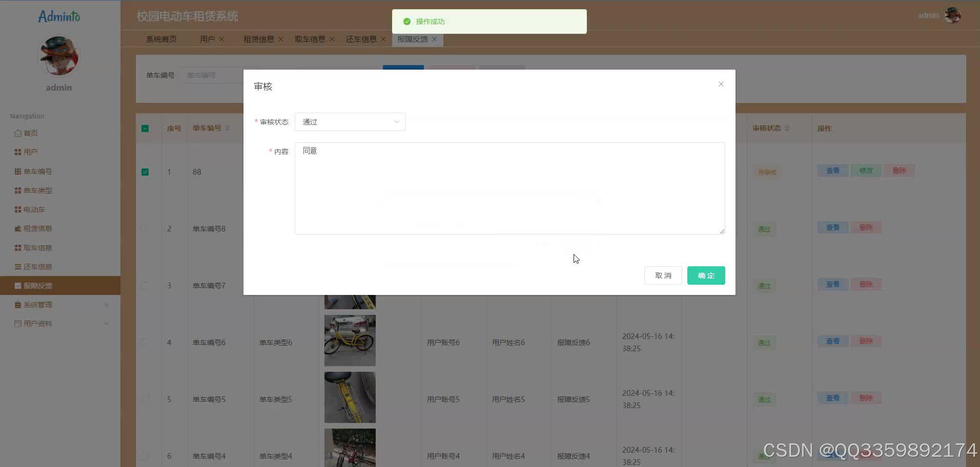The height and width of the screenshot is (467, 980).
Task: Close the 用户 tab
Action: point(221,39)
